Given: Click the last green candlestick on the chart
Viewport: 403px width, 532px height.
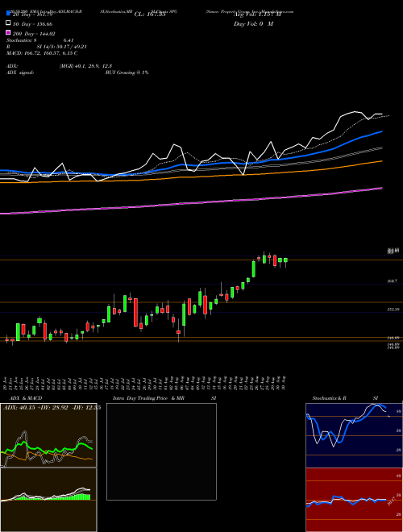Looking at the screenshot, I should 285,260.
